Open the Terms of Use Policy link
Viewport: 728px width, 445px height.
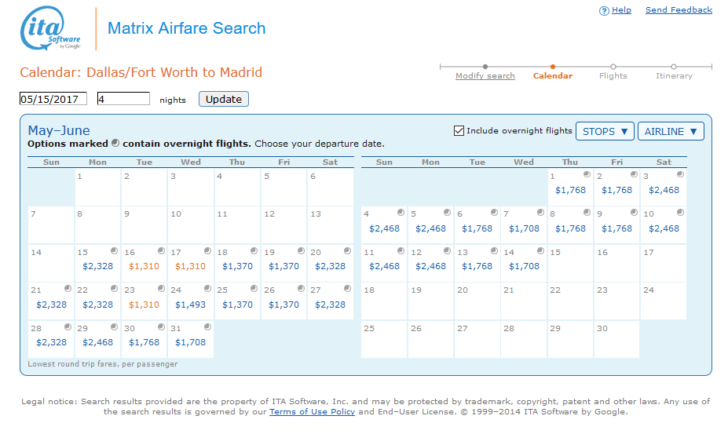pos(312,412)
